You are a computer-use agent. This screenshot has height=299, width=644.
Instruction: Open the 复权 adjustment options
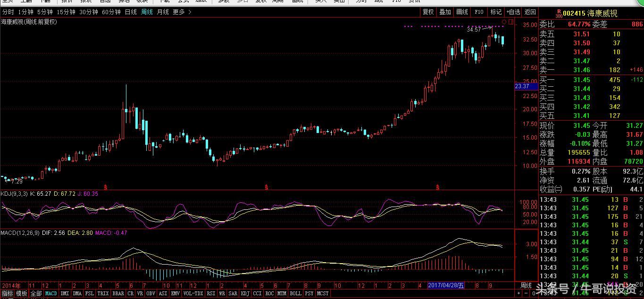pyautogui.click(x=428, y=12)
